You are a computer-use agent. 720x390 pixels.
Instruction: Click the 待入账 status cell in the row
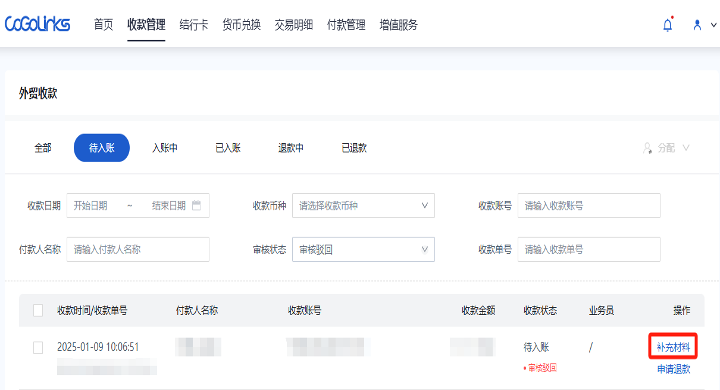(536, 347)
